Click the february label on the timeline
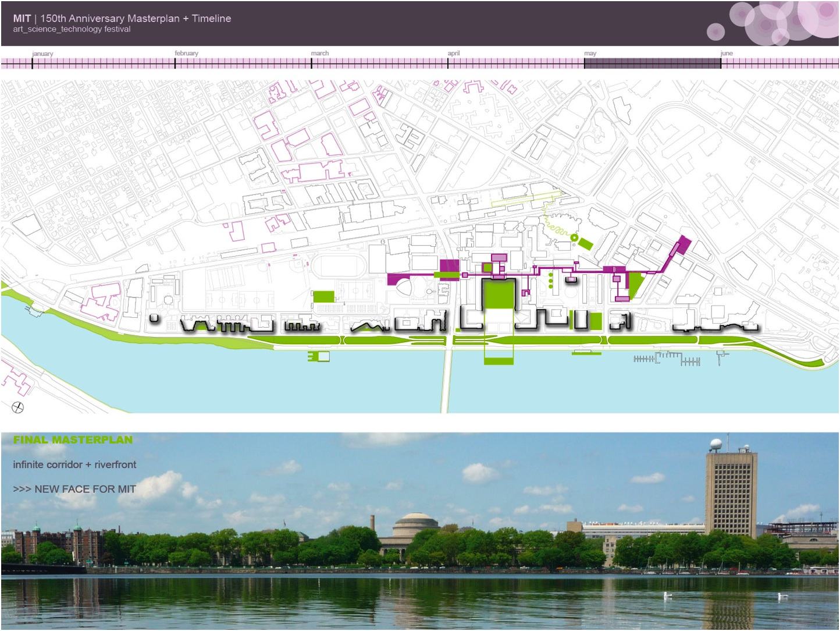Image resolution: width=840 pixels, height=631 pixels. (x=186, y=53)
